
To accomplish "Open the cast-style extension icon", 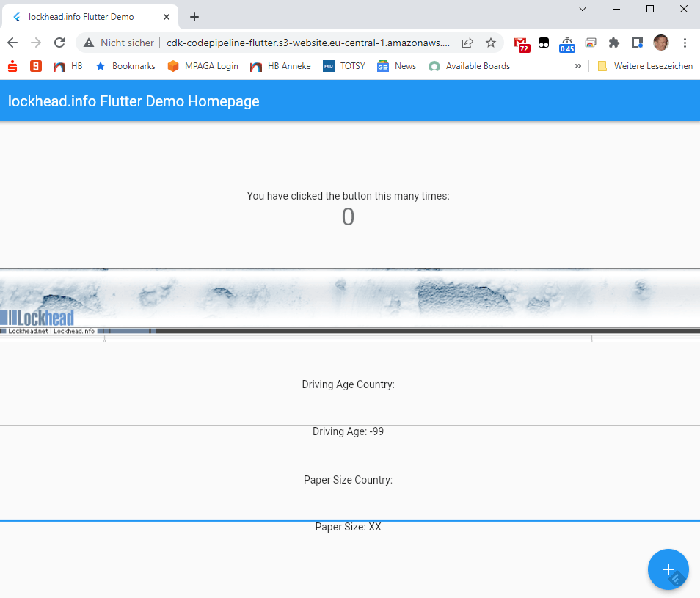I will (591, 43).
